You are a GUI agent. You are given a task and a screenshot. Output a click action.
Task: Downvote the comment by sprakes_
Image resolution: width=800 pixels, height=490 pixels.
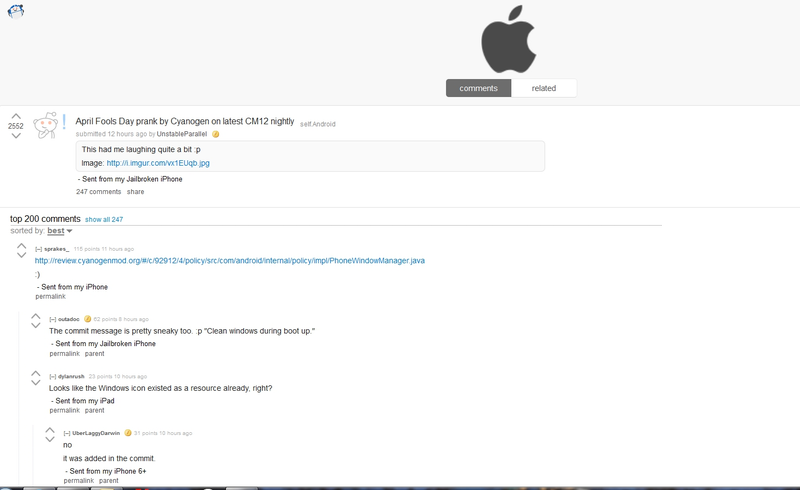tap(21, 255)
